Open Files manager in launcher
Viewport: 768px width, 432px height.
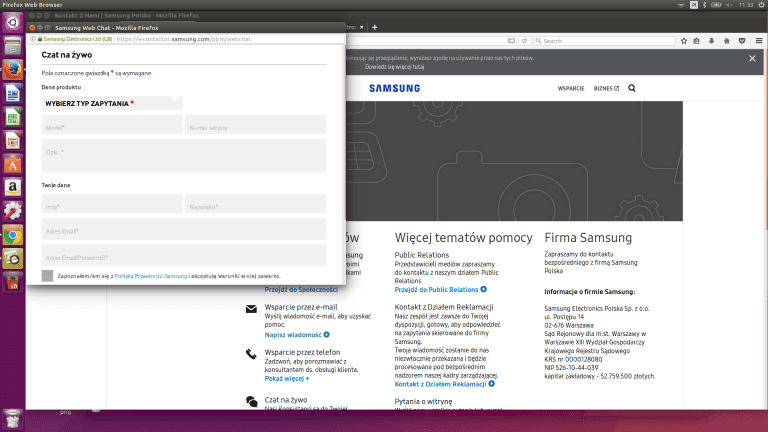[x=13, y=46]
